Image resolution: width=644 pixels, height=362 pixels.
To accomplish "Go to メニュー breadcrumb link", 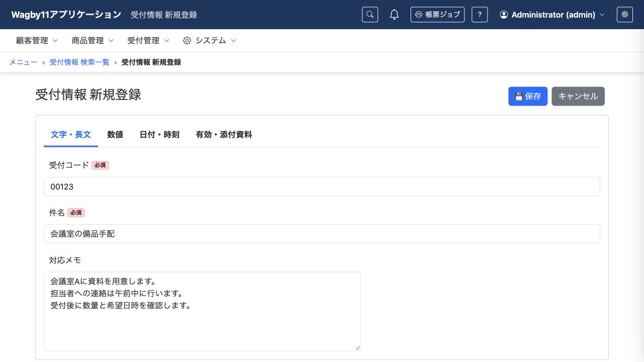I will [x=23, y=62].
